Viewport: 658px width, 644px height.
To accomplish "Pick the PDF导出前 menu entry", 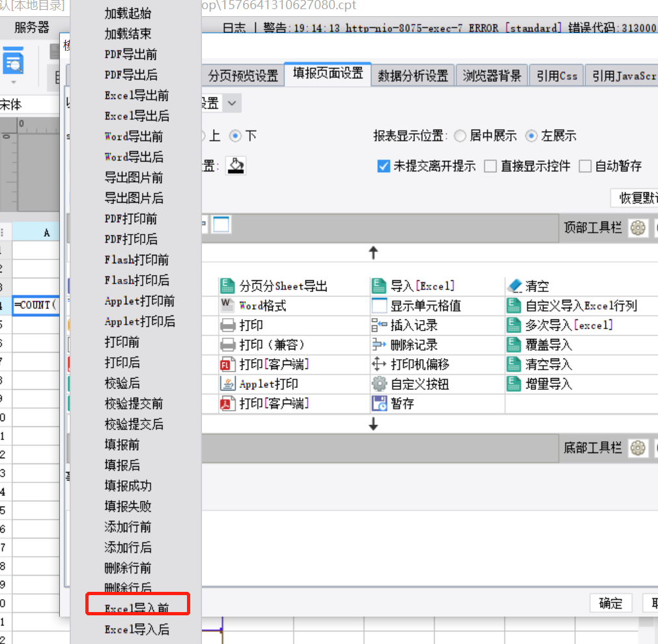I will click(130, 54).
